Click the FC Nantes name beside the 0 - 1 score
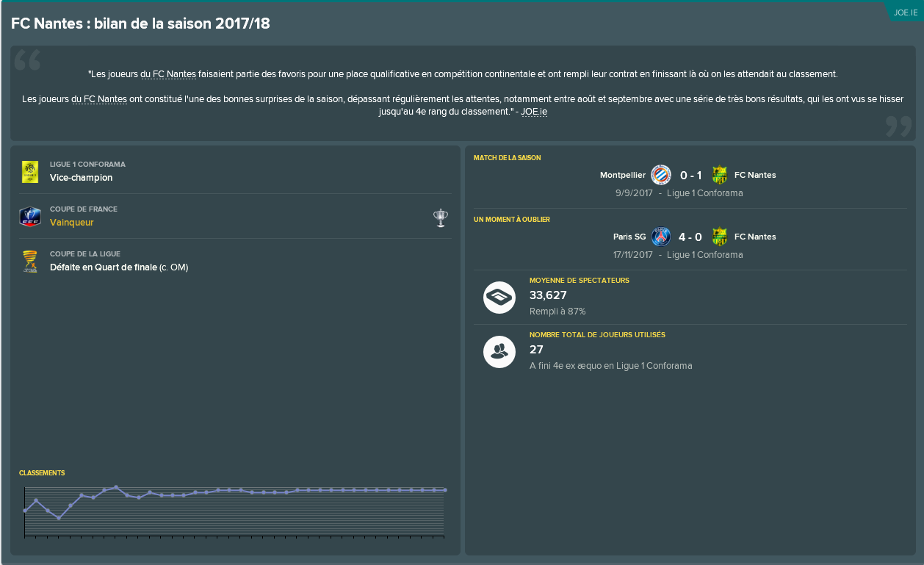The width and height of the screenshot is (924, 565). click(x=755, y=175)
